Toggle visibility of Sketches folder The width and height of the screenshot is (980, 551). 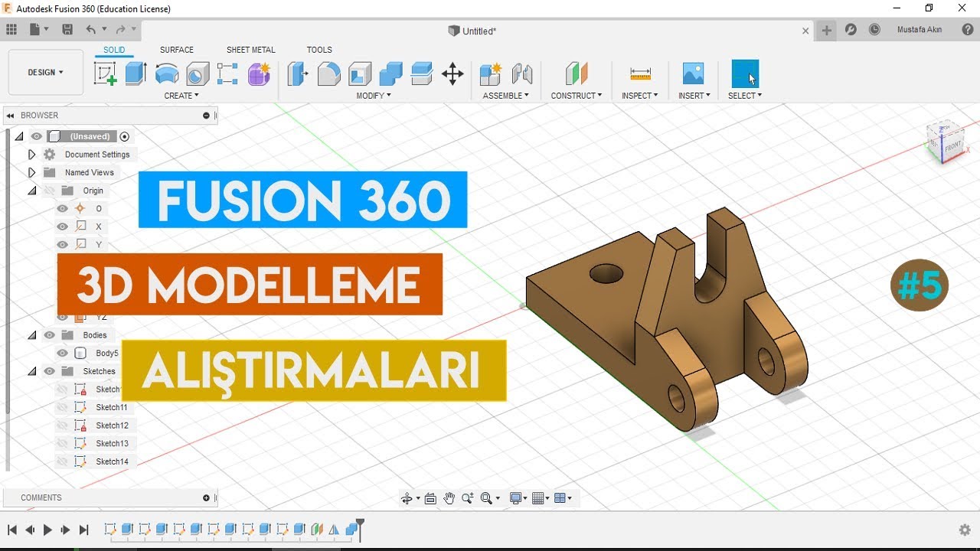50,371
